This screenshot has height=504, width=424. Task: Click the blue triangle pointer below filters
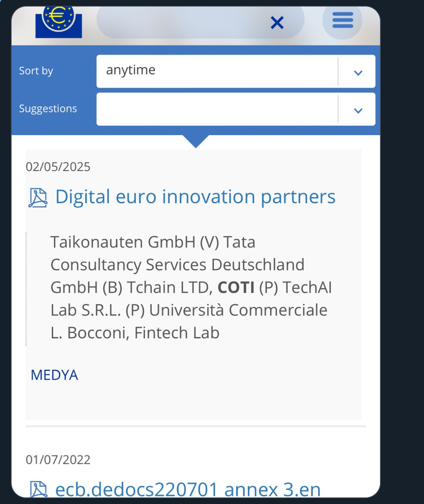point(196,141)
